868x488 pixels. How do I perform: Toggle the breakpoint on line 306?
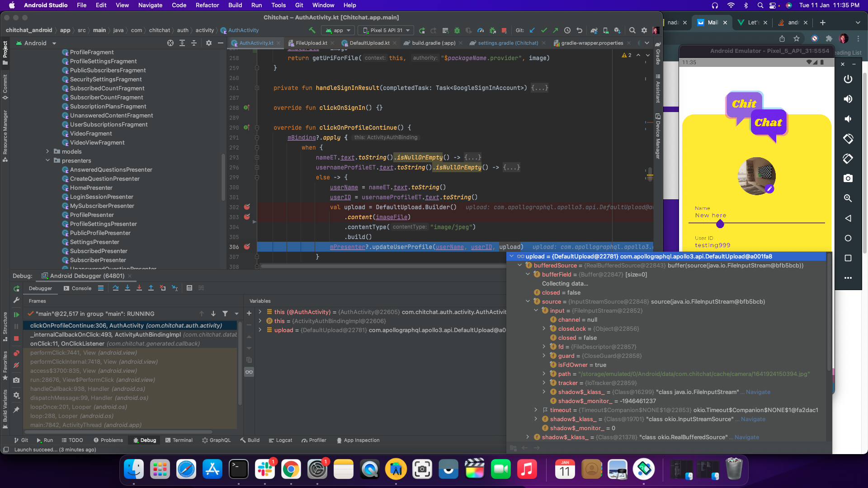tap(247, 247)
